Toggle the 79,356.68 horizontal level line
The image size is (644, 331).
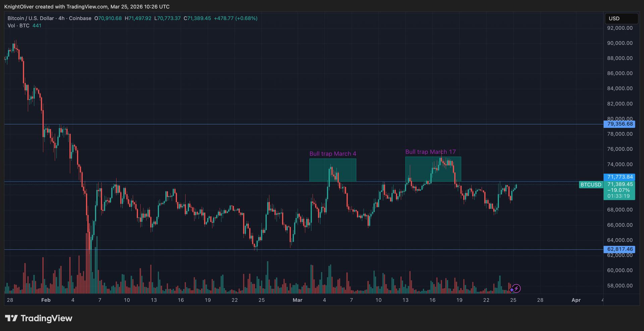coord(619,124)
